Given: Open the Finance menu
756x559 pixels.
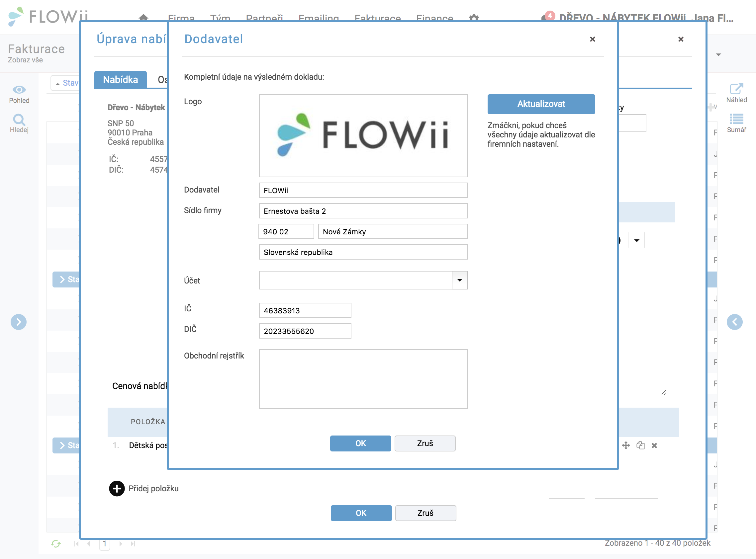Looking at the screenshot, I should pos(435,18).
